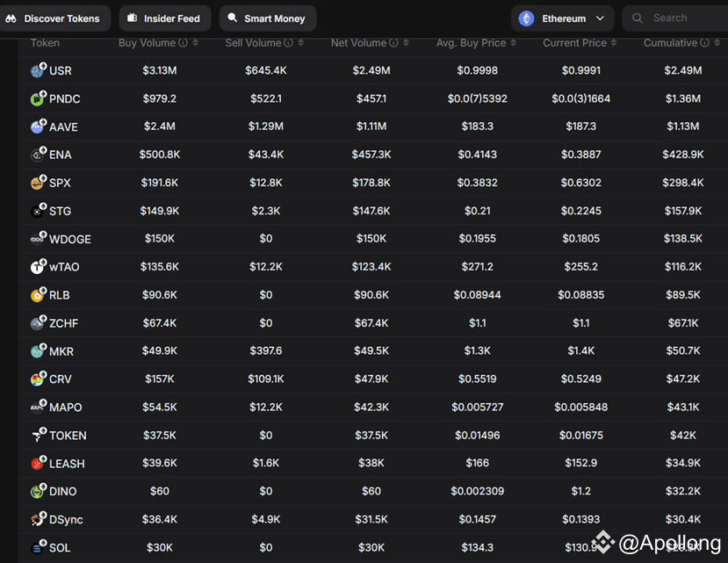Sort by Current Price arrows
Screen dimensions: 728x563
click(614, 43)
